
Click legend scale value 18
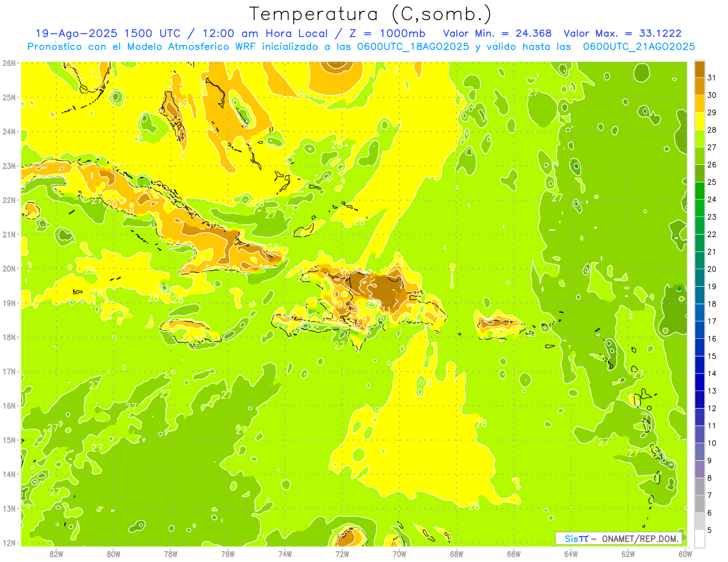[712, 304]
